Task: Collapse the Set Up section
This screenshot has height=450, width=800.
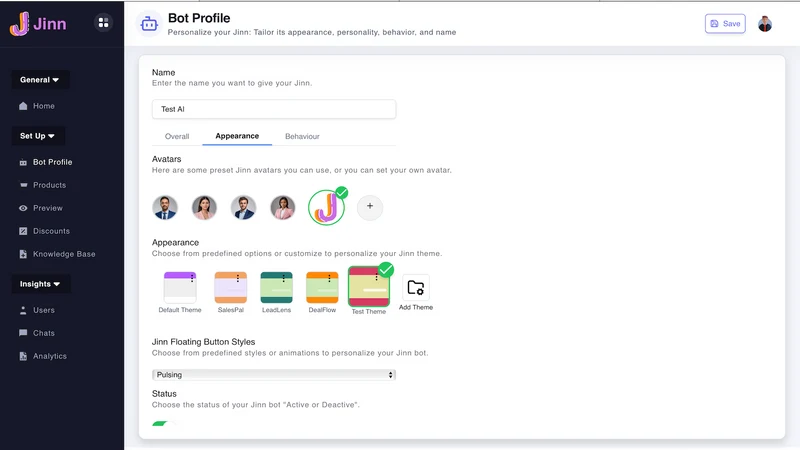Action: (38, 136)
